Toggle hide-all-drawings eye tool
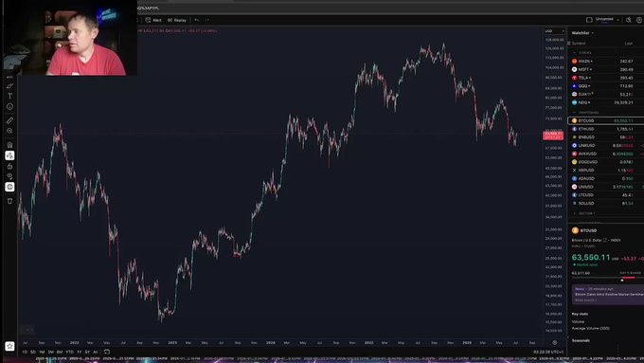The image size is (644, 363). coord(9,176)
